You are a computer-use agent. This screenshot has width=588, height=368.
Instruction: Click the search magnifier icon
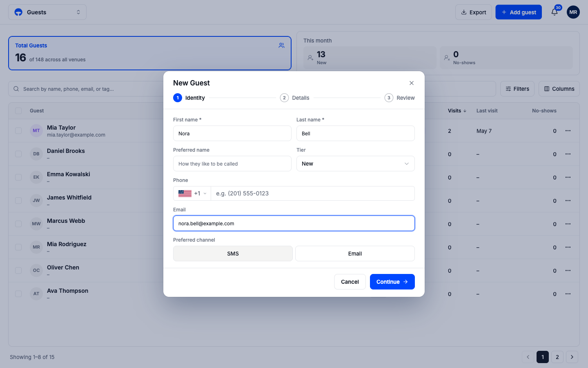16,89
